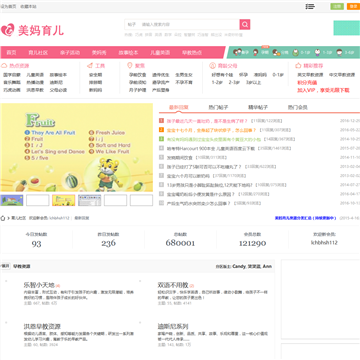Viewport: 360px width, 360px height.
Task: Click the green rank 3 badge
Action: pos(161,139)
